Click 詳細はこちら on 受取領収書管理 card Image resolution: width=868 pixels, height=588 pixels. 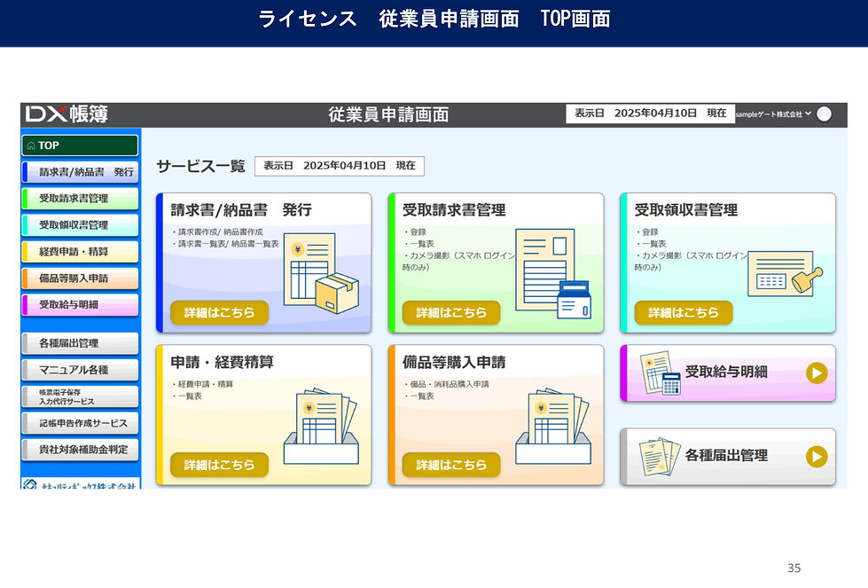click(683, 313)
